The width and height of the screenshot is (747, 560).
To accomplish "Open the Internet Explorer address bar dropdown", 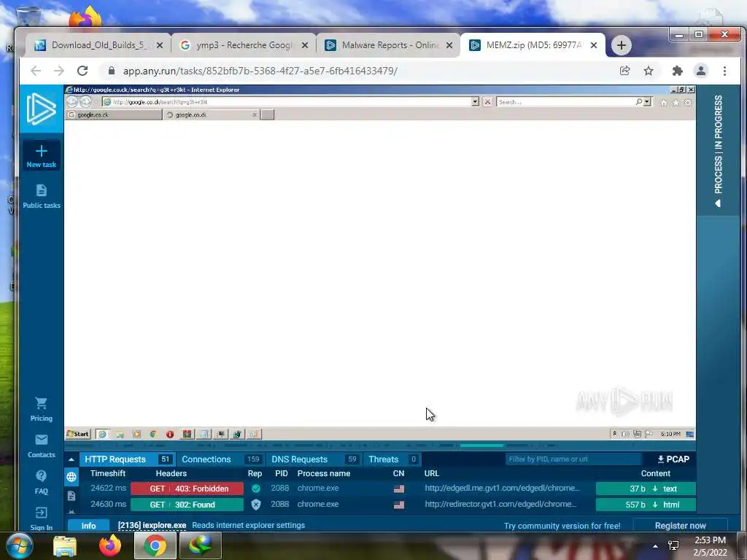I will tap(475, 102).
